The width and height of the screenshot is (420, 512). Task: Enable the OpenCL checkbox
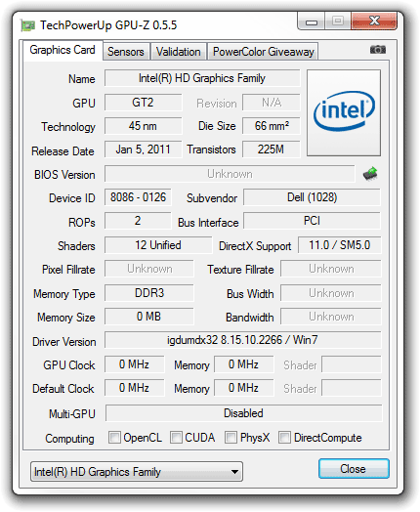114,437
